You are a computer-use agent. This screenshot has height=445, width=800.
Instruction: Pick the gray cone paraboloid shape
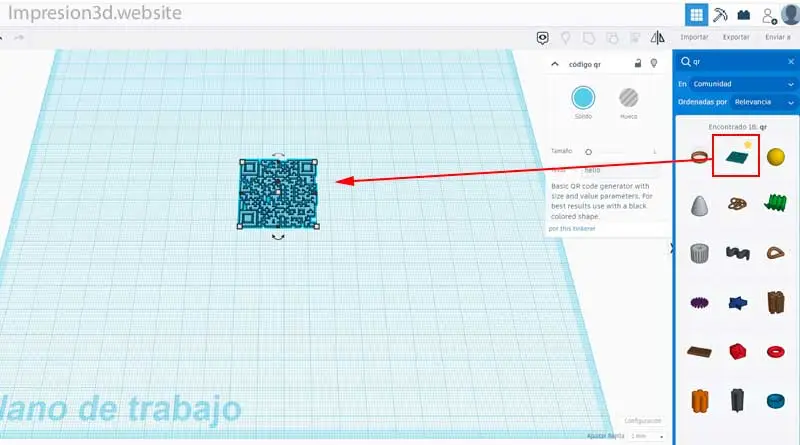point(699,205)
